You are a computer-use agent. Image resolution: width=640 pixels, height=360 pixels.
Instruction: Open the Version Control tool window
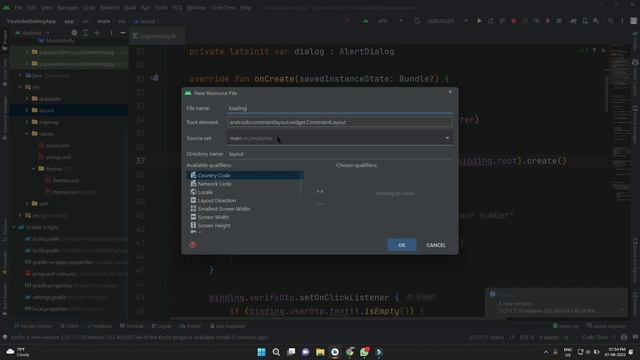coord(33,326)
